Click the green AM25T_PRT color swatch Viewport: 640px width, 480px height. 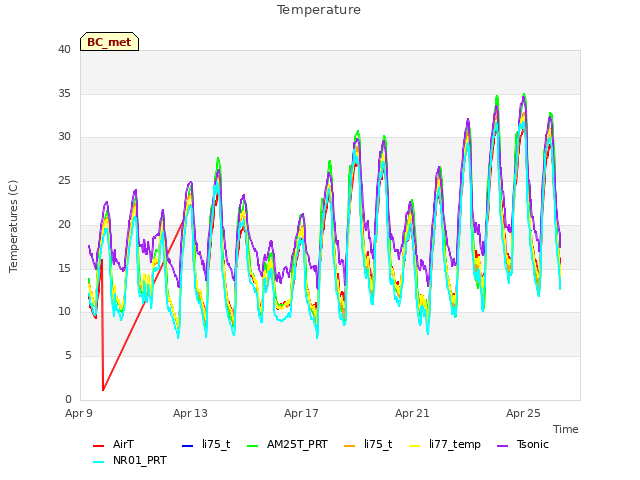[x=253, y=446]
